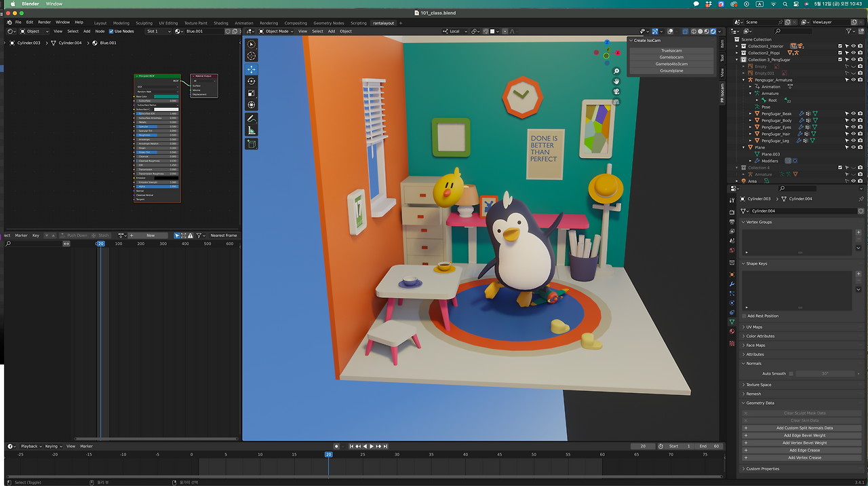
Task: Open the Shading workspace tab
Action: [x=221, y=23]
